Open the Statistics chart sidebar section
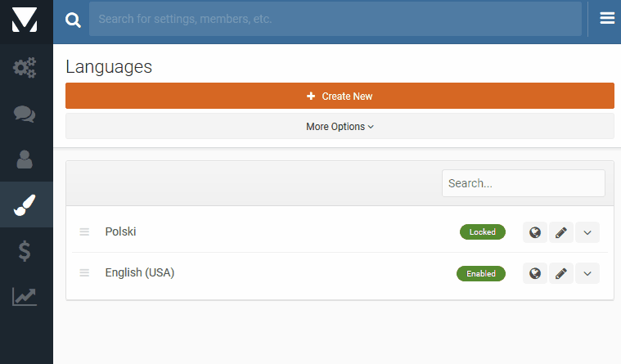Image resolution: width=621 pixels, height=364 pixels. [x=25, y=297]
